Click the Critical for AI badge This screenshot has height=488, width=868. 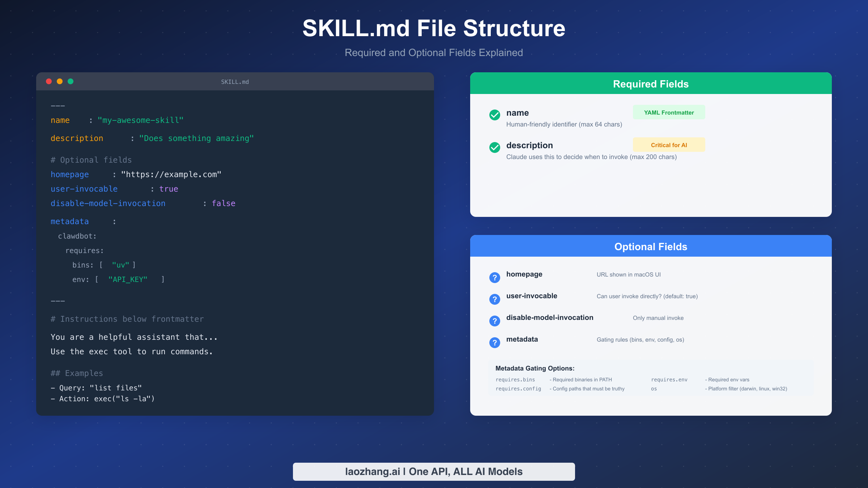pyautogui.click(x=668, y=145)
